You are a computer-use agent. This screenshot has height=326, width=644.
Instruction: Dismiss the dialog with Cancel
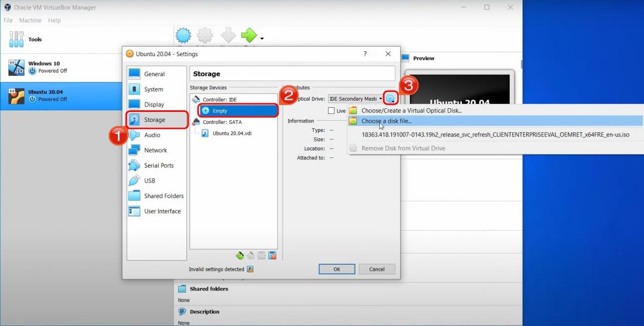point(377,269)
